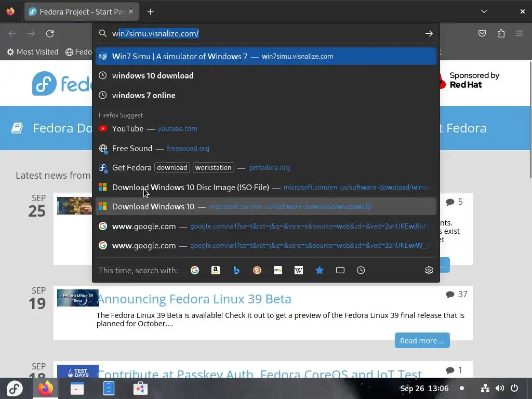
Task: Open the network status tray icon
Action: click(x=485, y=388)
